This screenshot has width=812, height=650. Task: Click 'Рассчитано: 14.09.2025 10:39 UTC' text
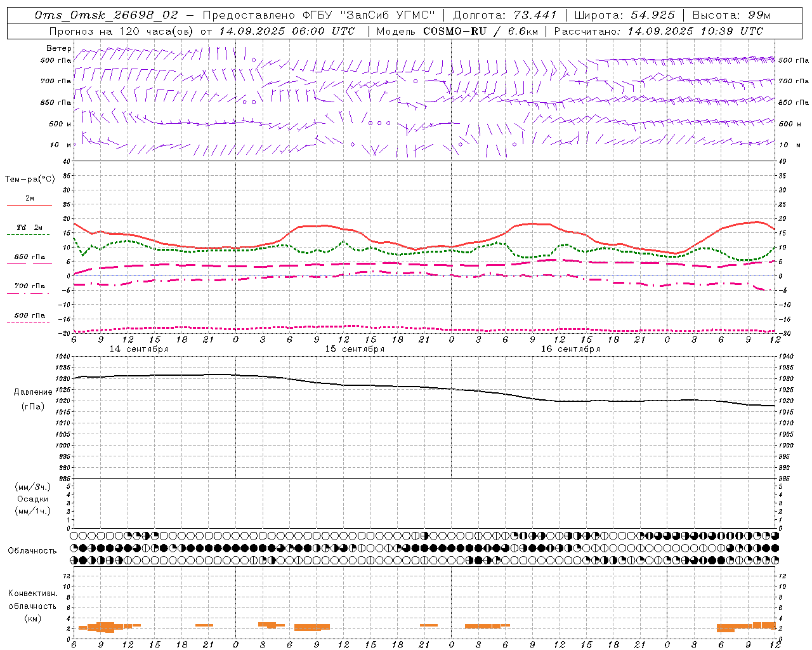click(x=658, y=31)
